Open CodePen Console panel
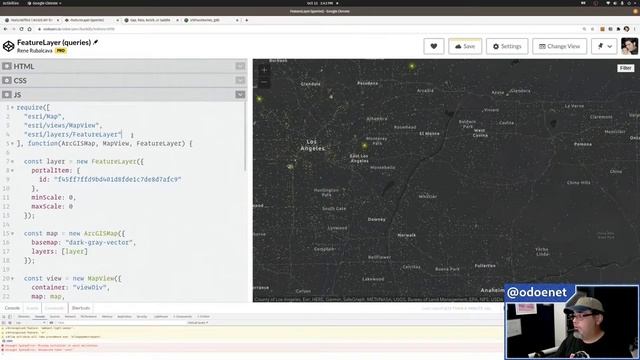Image resolution: width=640 pixels, height=360 pixels. pos(12,308)
